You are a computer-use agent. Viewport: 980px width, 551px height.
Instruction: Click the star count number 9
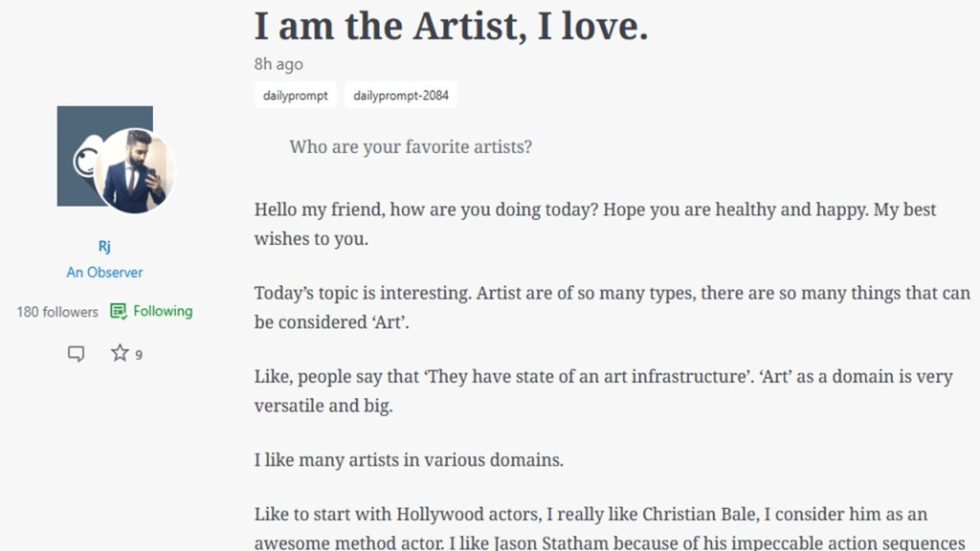point(139,355)
